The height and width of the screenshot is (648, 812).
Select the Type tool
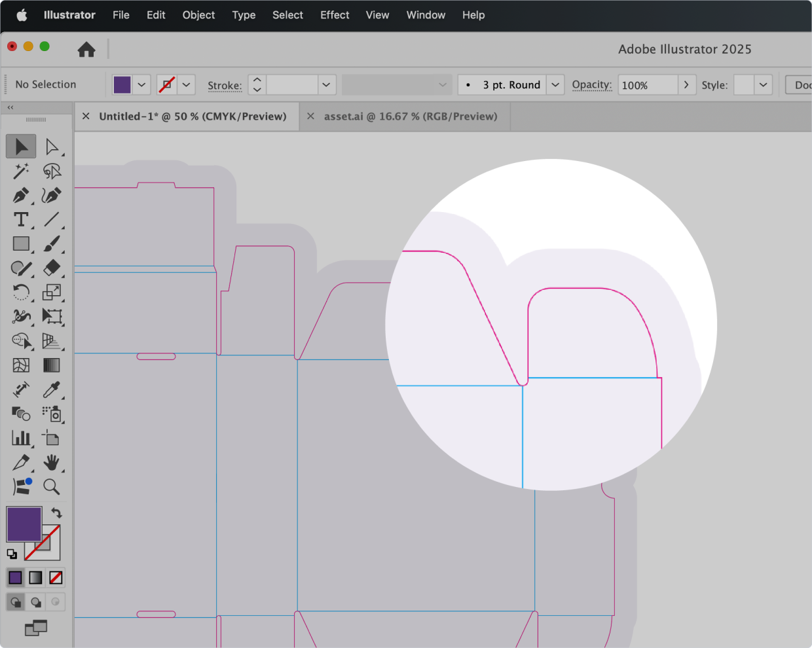(x=21, y=220)
